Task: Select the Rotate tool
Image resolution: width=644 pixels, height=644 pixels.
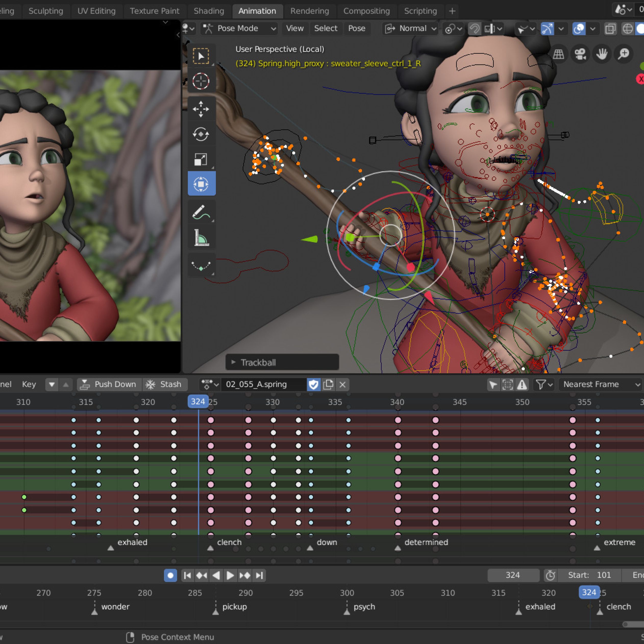Action: (201, 134)
